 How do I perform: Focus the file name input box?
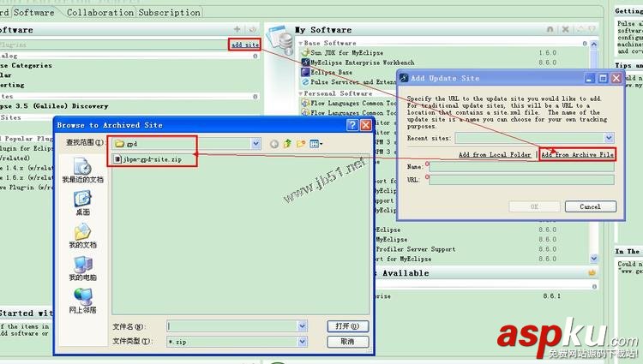[x=233, y=326]
